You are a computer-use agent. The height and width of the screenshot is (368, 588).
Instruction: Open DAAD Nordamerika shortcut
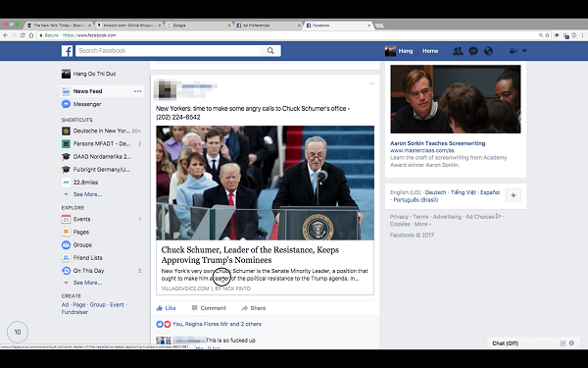click(101, 157)
